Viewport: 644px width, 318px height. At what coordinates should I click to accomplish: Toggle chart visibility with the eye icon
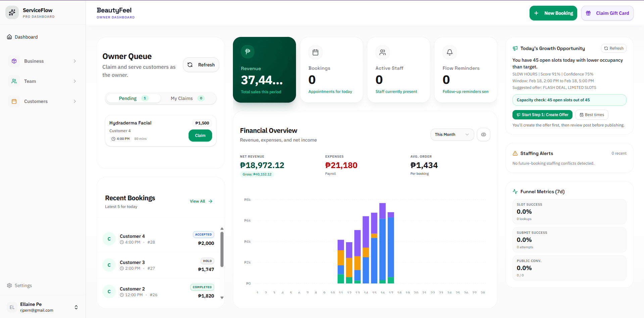(483, 135)
